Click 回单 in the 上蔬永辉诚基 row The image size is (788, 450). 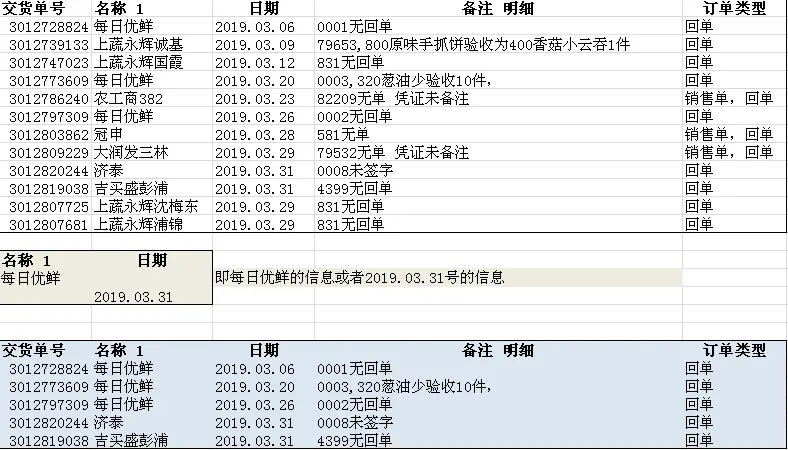click(x=699, y=45)
